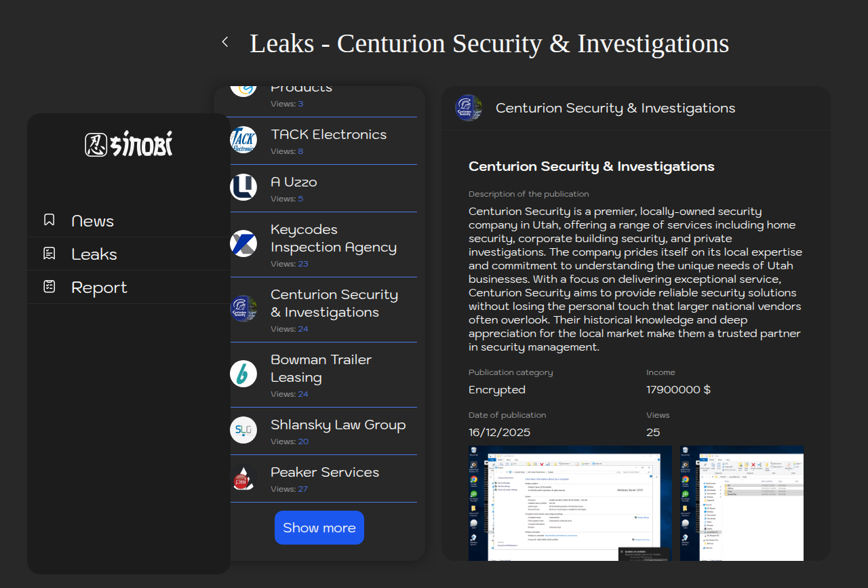Click the checklist icon next to Report
The image size is (868, 588).
tap(50, 287)
